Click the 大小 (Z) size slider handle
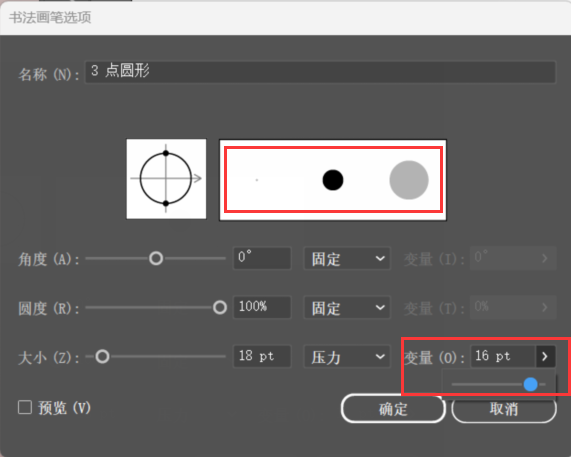 pos(102,356)
